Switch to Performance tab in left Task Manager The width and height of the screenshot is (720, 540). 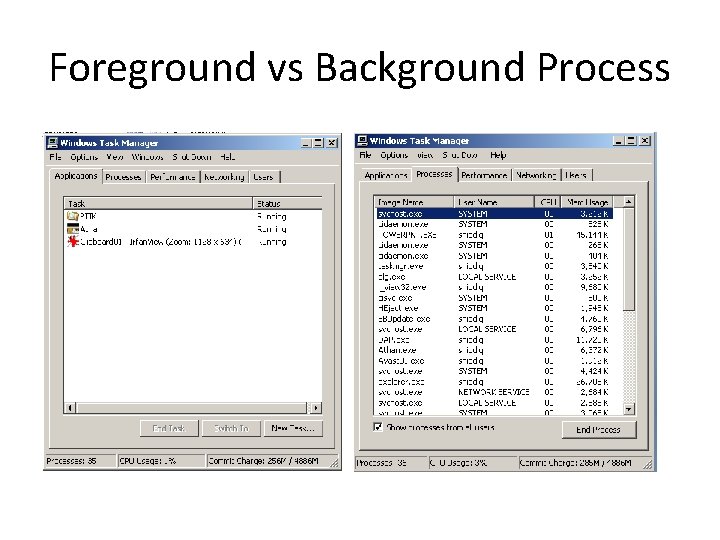[173, 177]
